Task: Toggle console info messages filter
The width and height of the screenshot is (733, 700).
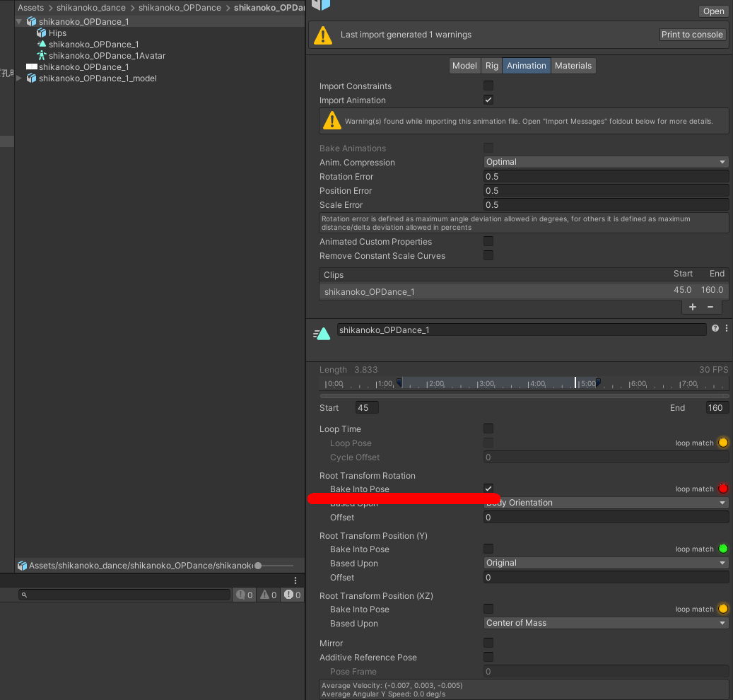Action: 245,595
